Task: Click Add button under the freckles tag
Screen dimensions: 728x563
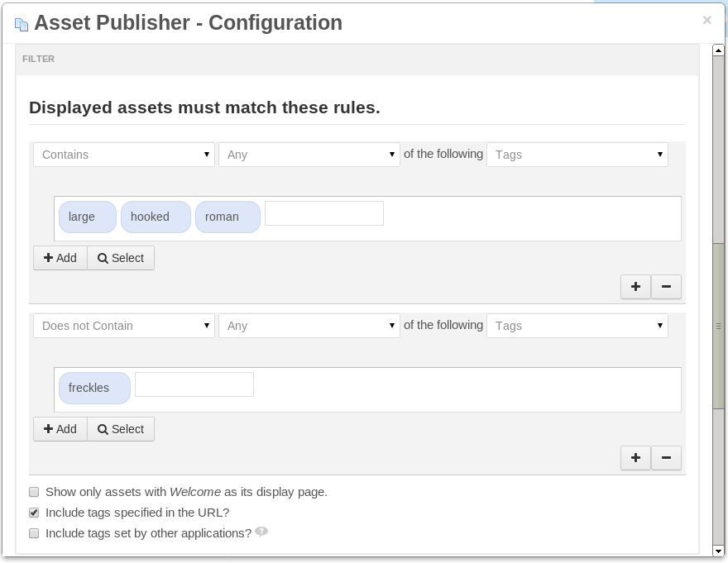Action: [60, 429]
